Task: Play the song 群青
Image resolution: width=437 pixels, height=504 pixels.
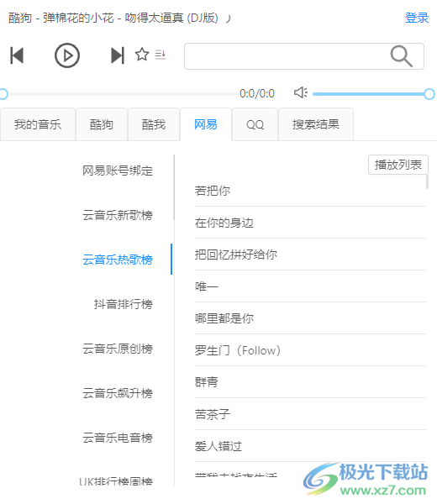Action: point(310,382)
